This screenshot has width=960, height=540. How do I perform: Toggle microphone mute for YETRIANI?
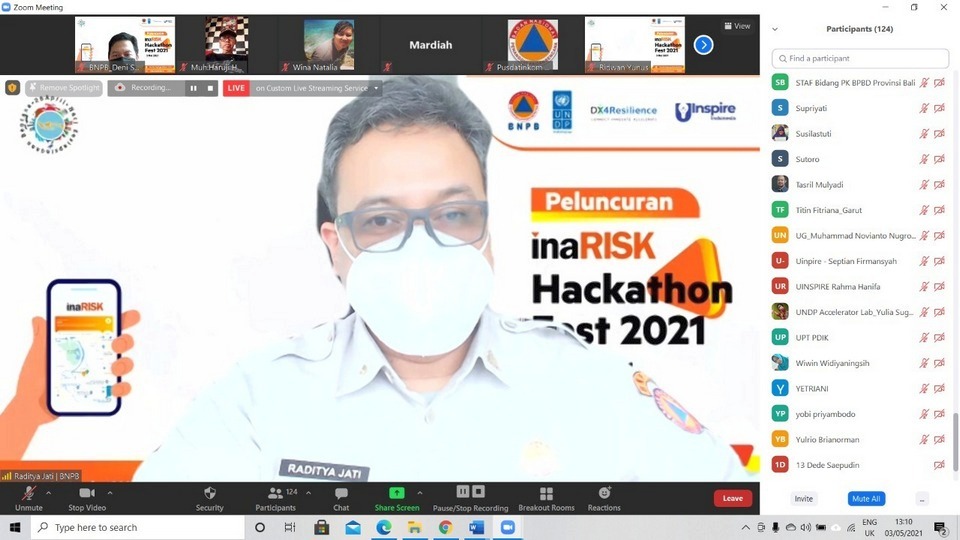coord(924,389)
